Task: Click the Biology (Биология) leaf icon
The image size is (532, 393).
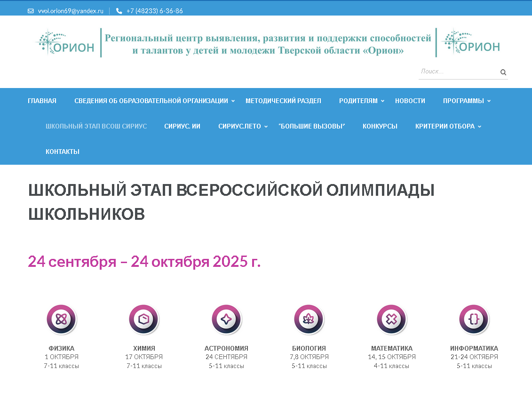Action: [x=309, y=320]
